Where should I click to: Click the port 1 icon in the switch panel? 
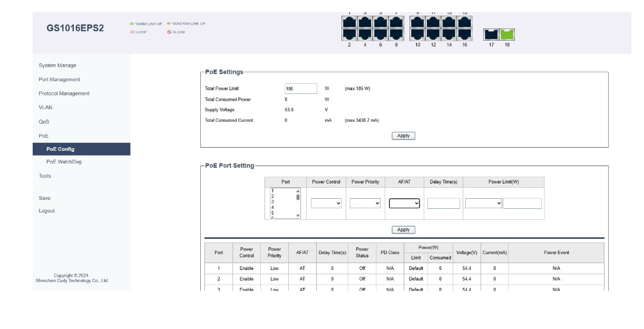[x=349, y=22]
